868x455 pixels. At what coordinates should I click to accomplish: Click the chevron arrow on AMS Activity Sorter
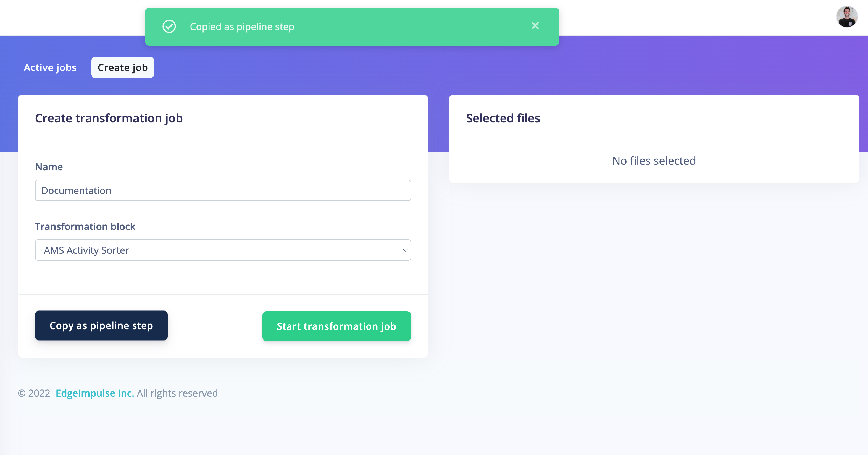point(405,250)
